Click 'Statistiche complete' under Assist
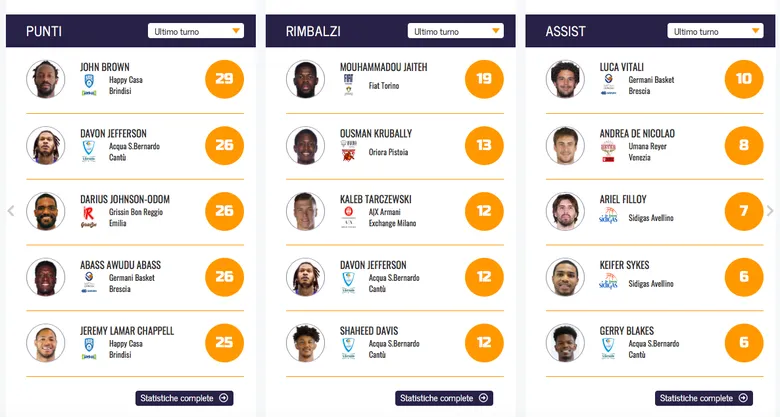Image resolution: width=780 pixels, height=417 pixels. pos(704,398)
